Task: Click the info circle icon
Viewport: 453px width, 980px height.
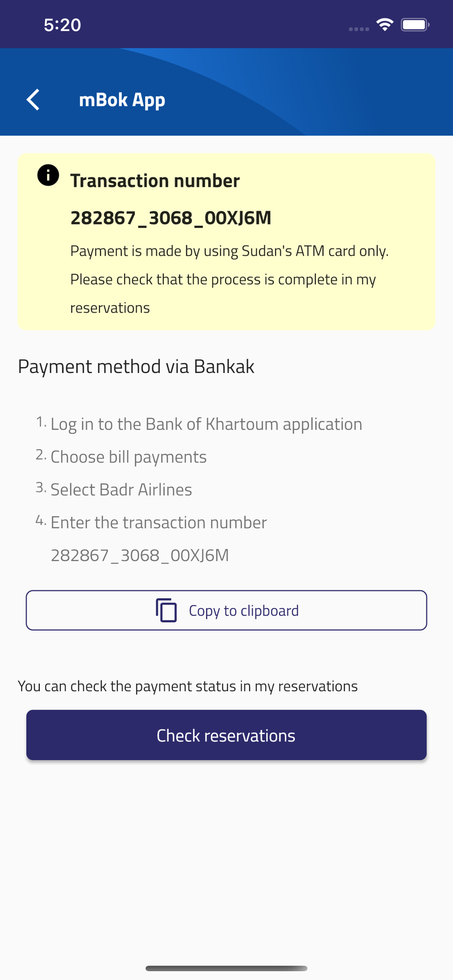Action: 48,175
